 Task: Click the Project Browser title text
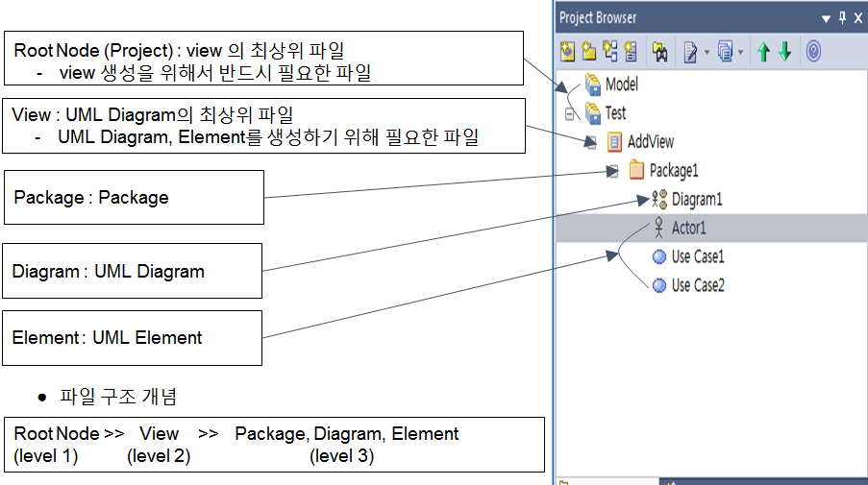pos(598,18)
